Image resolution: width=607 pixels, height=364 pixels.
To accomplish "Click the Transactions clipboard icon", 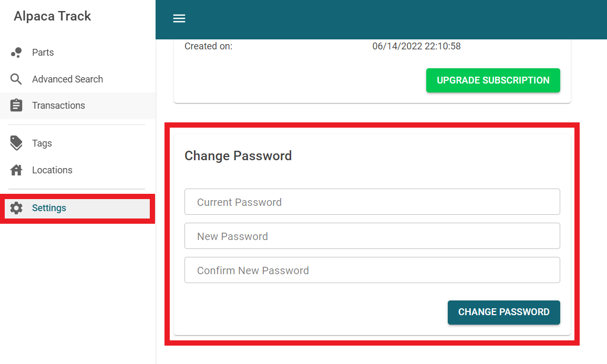I will (x=16, y=106).
